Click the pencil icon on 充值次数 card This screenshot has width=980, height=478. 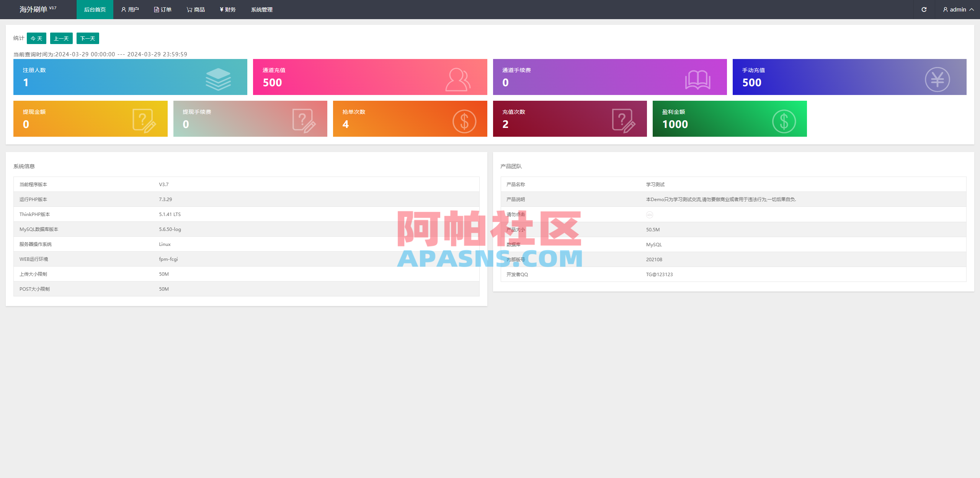(624, 121)
